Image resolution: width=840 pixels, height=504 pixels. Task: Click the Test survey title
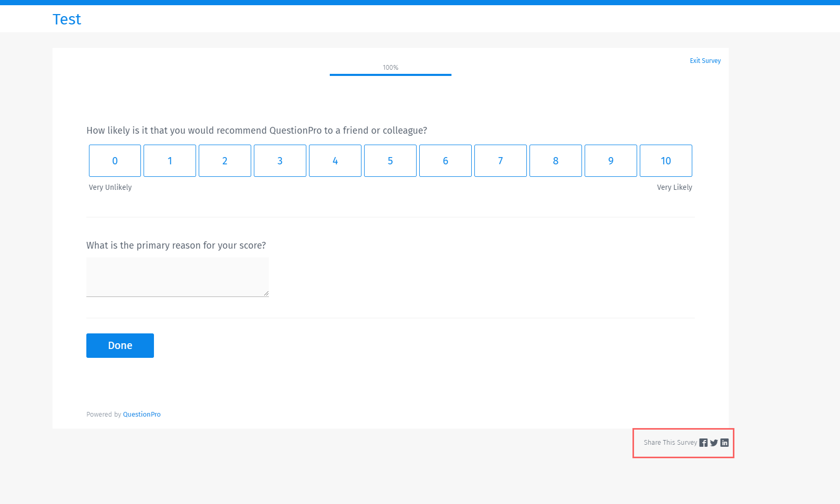tap(67, 19)
